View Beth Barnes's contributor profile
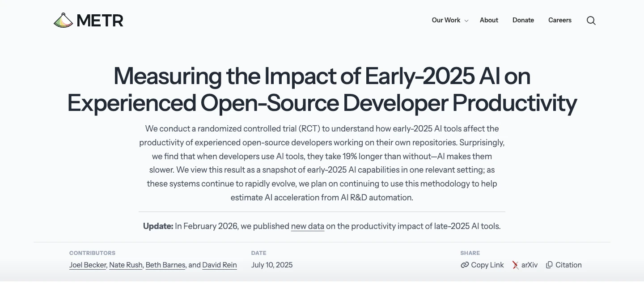Screen dimensions: 644x284 tap(165, 265)
